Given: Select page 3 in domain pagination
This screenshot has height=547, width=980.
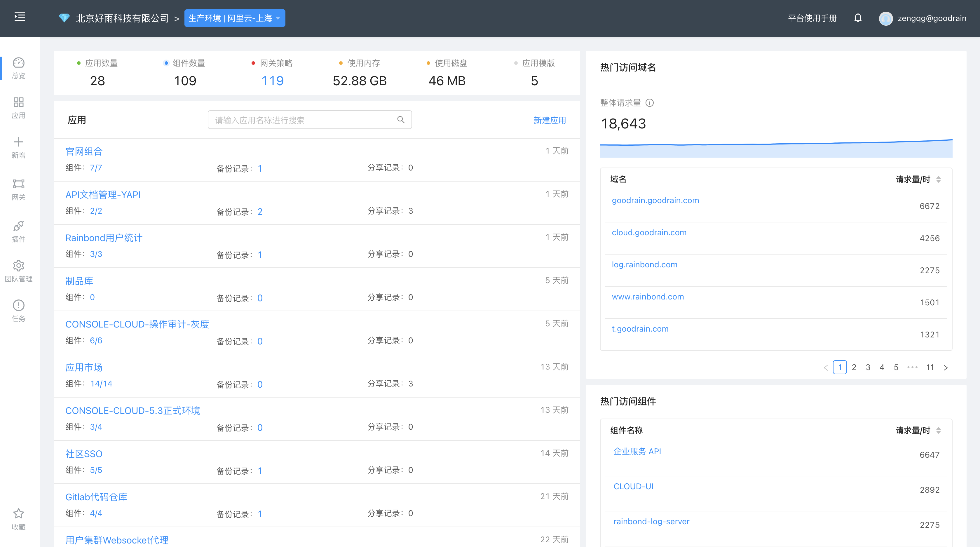Looking at the screenshot, I should pos(868,367).
